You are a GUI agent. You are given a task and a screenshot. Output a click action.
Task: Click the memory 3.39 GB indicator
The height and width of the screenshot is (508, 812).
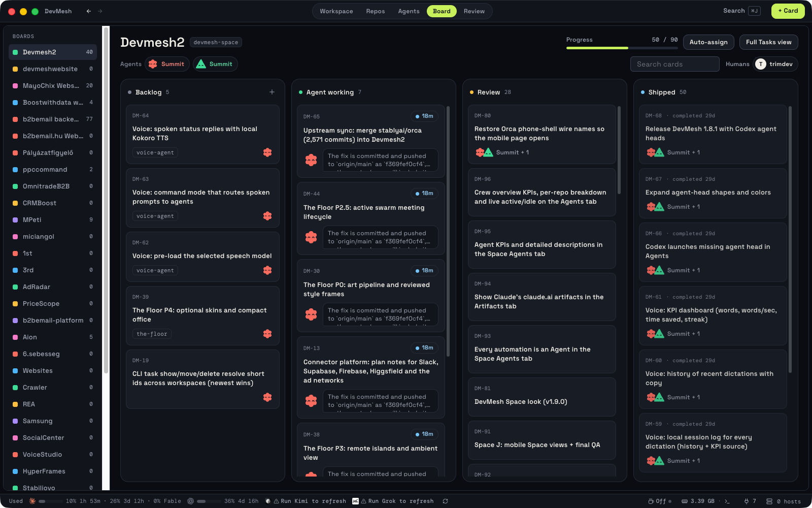pyautogui.click(x=698, y=501)
